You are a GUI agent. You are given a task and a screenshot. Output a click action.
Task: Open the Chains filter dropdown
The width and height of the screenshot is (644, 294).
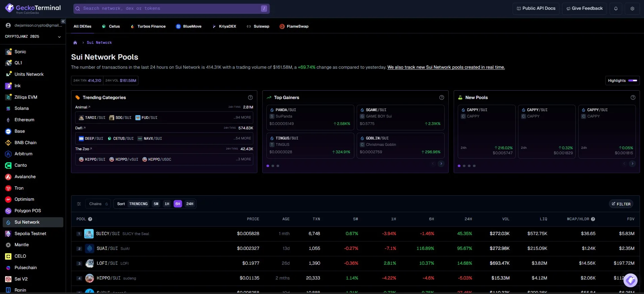point(98,204)
